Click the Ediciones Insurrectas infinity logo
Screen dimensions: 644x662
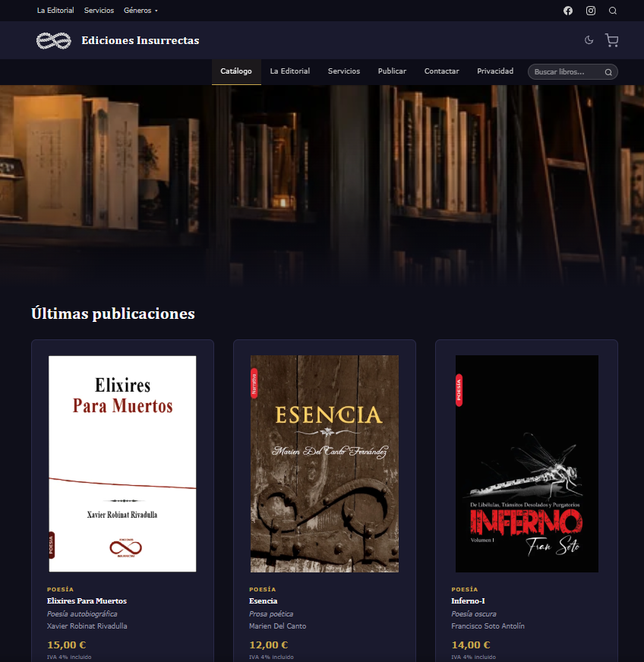tap(54, 40)
